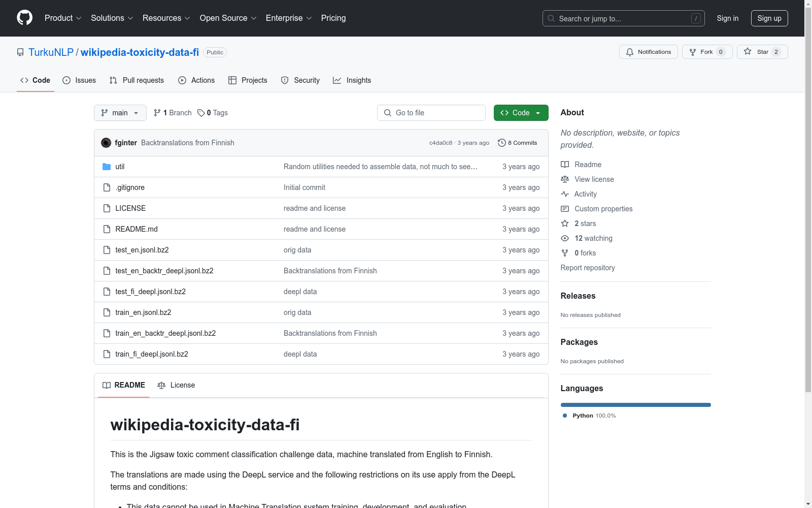Open the Actions tab
This screenshot has width=812, height=508.
(x=196, y=80)
